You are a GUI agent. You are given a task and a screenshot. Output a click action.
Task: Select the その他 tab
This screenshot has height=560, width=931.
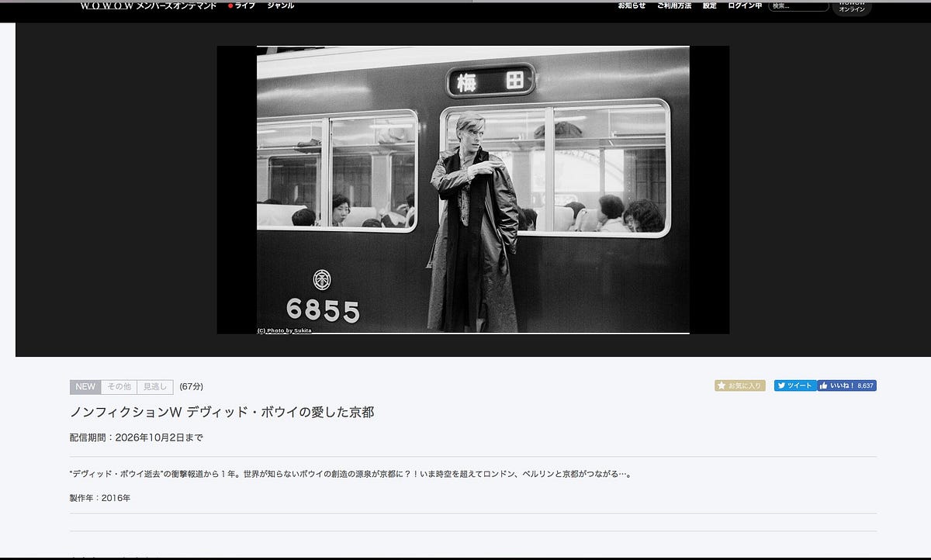[119, 387]
